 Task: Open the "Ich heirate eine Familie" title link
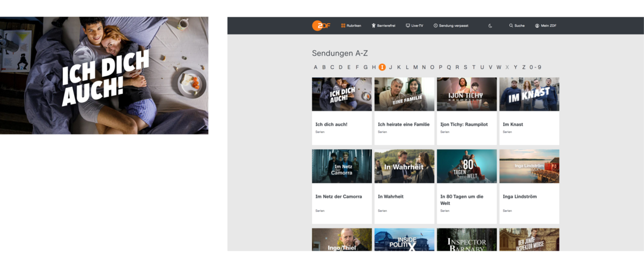coord(404,124)
